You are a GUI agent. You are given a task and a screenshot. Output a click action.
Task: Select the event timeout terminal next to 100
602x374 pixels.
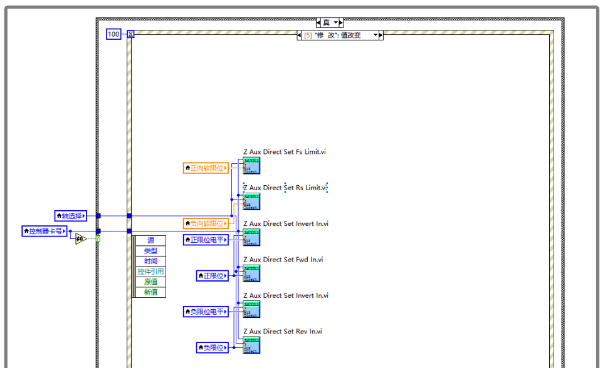pos(131,35)
